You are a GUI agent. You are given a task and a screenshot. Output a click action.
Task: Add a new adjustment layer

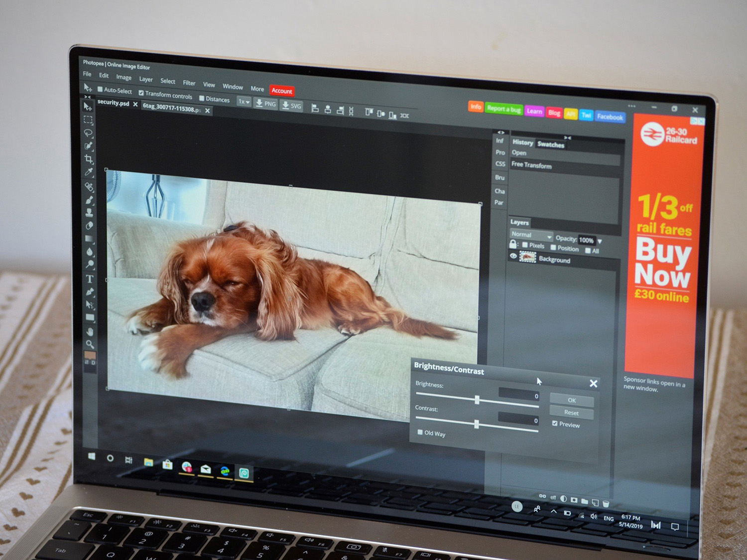pos(564,499)
